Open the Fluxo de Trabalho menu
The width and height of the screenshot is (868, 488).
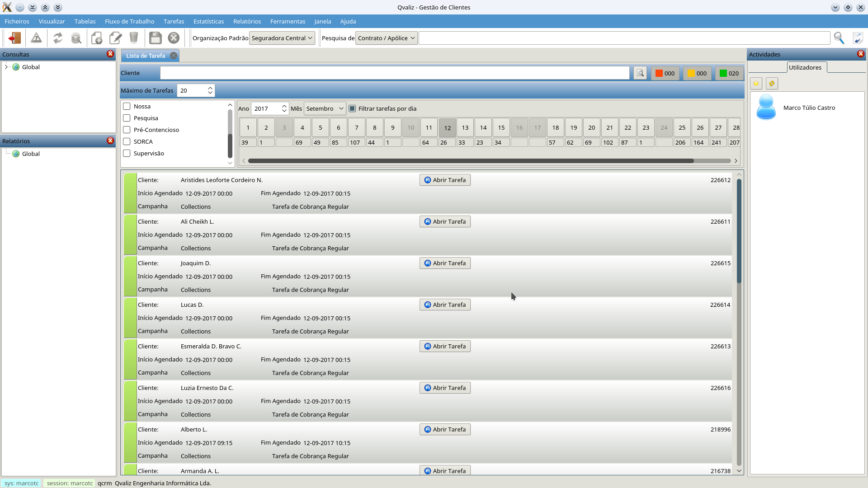[x=129, y=21]
